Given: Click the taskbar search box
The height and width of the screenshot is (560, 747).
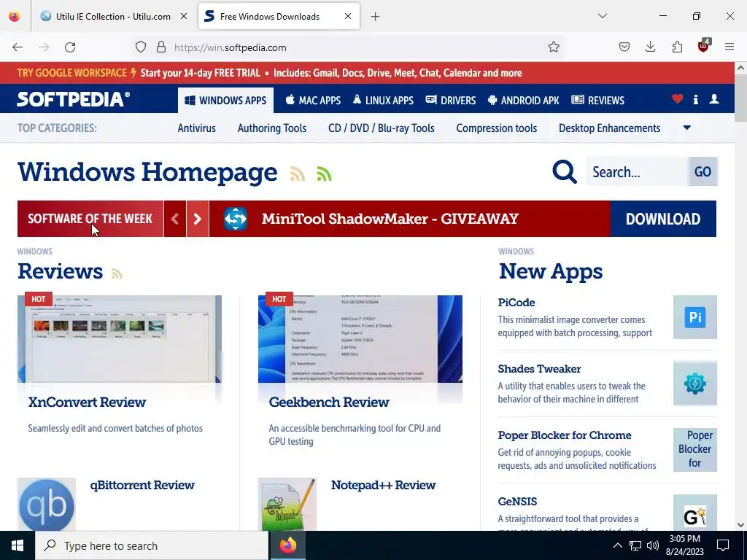Looking at the screenshot, I should [152, 545].
